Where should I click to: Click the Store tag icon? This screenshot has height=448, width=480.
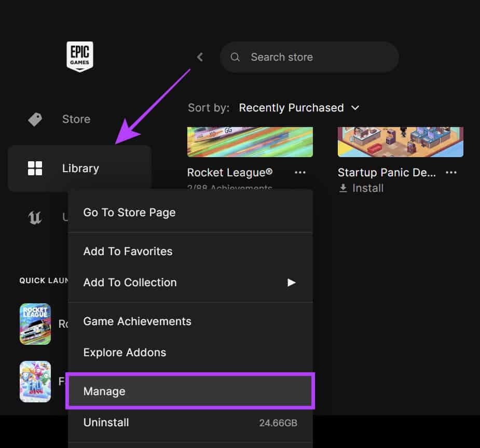[x=35, y=119]
